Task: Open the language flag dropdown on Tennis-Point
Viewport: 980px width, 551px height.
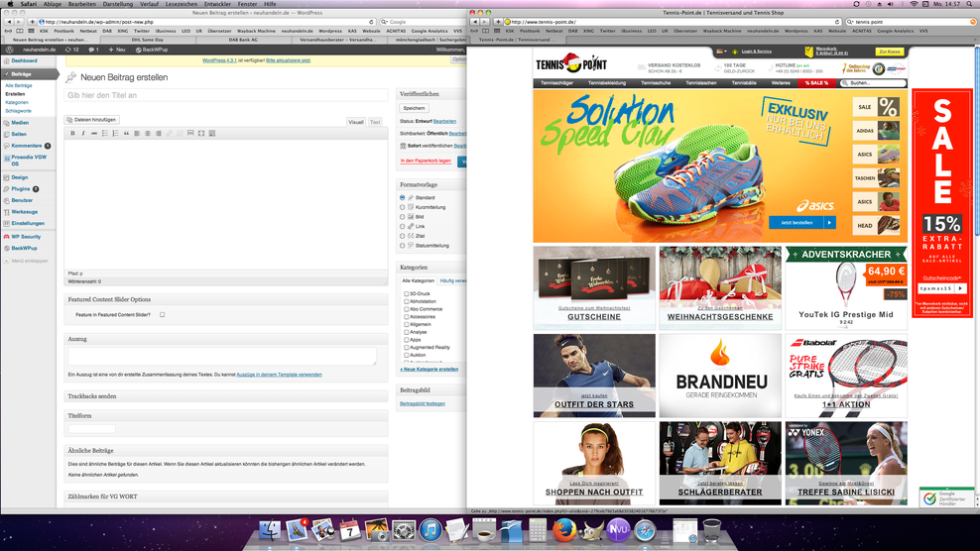Action: [x=721, y=52]
